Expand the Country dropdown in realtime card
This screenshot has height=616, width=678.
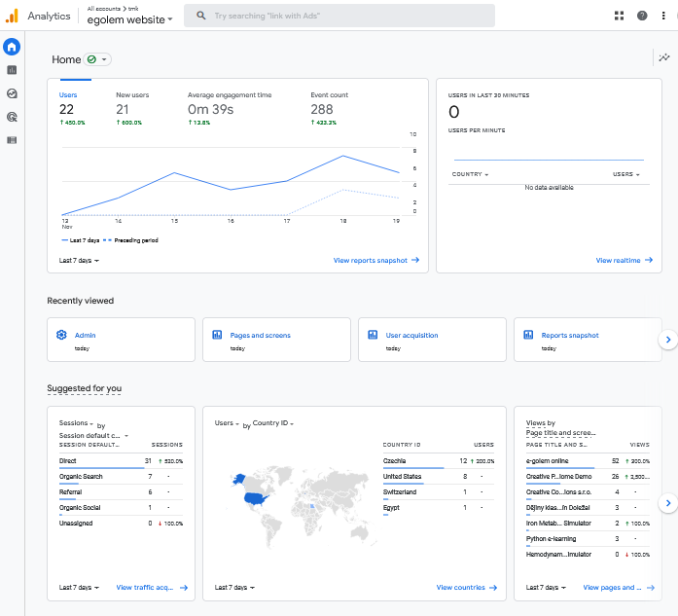click(x=470, y=175)
